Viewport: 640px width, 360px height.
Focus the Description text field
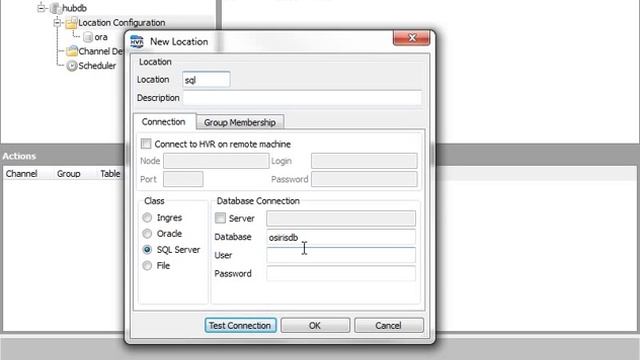(x=302, y=98)
